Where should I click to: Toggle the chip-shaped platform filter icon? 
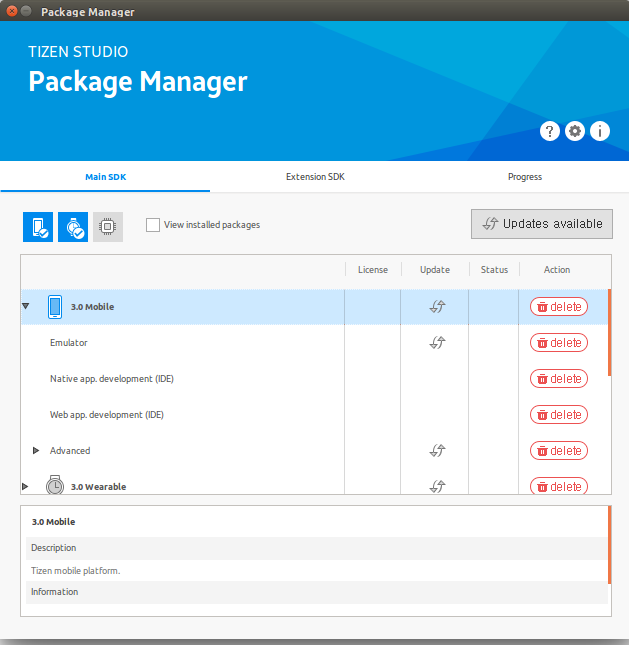108,227
